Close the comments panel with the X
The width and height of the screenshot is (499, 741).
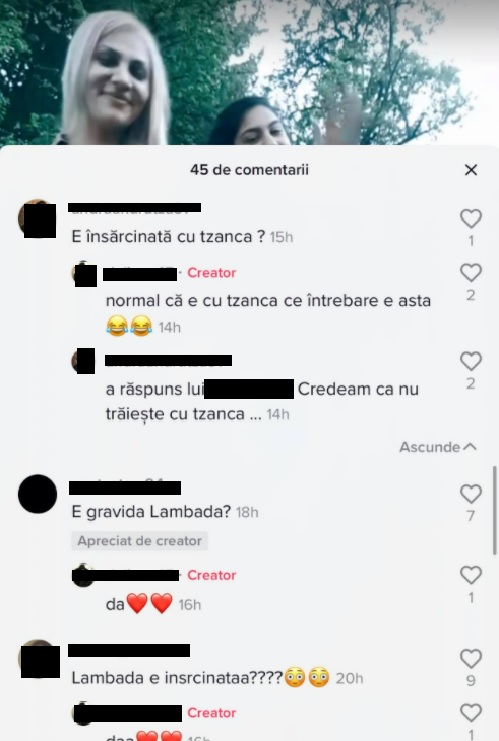point(471,170)
